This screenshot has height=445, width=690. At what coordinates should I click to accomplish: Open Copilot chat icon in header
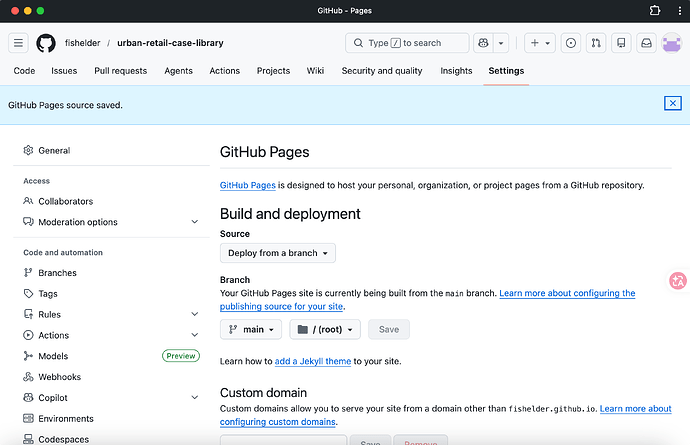(483, 43)
